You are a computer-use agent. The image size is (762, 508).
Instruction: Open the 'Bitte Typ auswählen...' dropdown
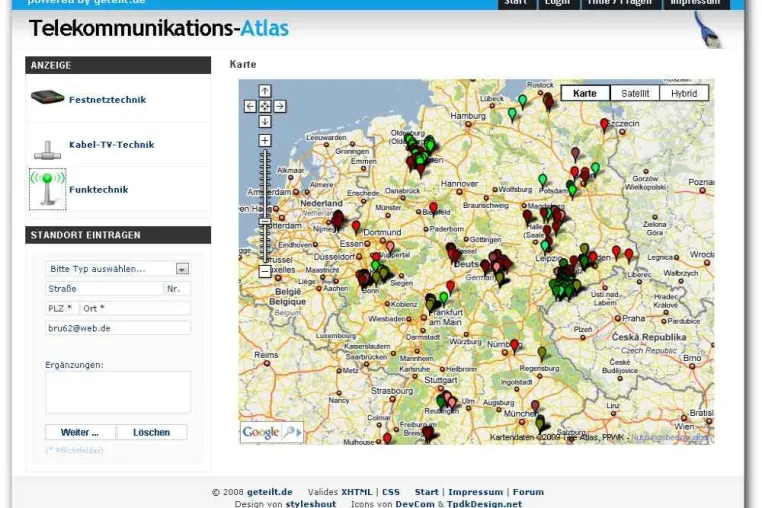tap(118, 268)
